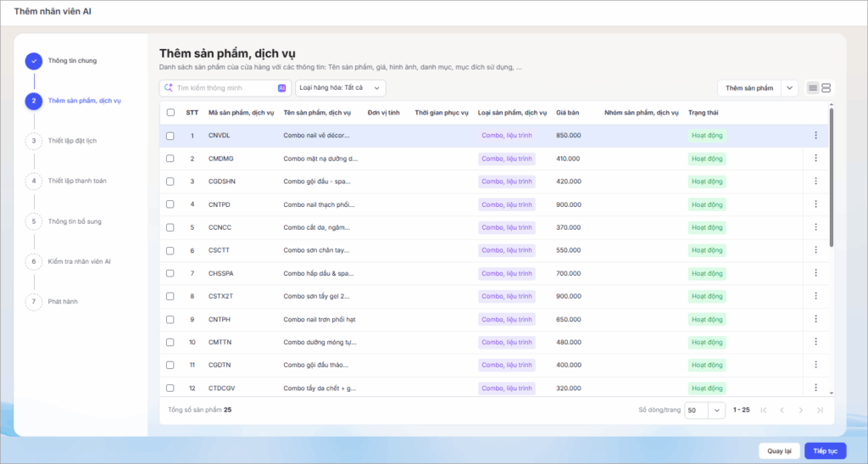Go to the next page of results

pyautogui.click(x=801, y=410)
